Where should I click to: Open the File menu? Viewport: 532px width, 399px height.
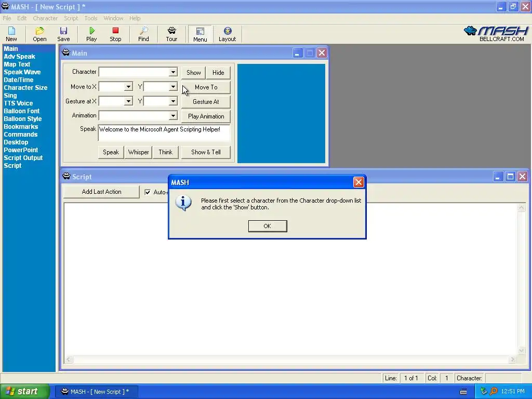(7, 18)
